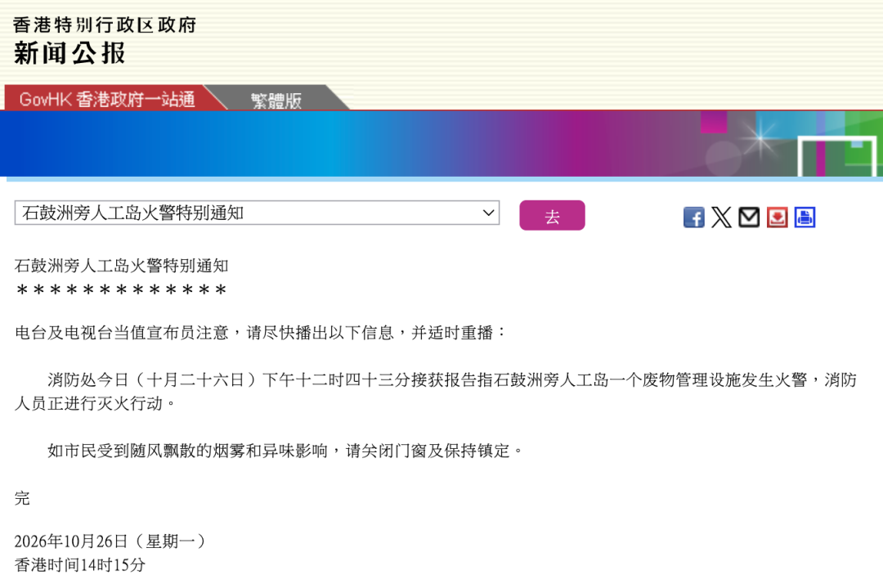Click the 香港特别行政区政府 header text
Viewport: 883px width, 588px height.
tap(105, 25)
